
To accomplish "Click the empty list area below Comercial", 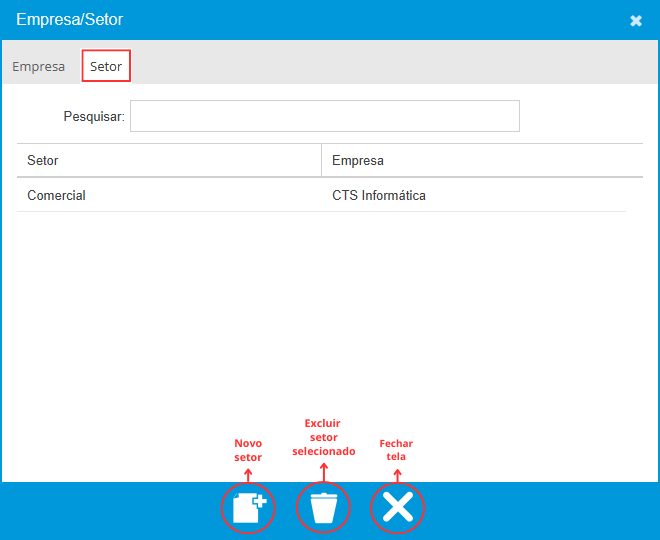I will (320, 320).
